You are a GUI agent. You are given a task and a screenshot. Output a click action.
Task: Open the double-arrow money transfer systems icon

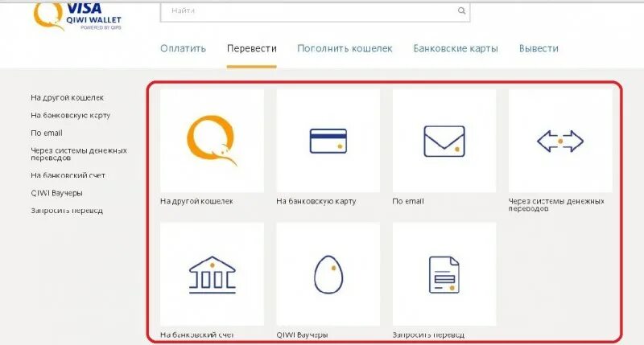(560, 141)
